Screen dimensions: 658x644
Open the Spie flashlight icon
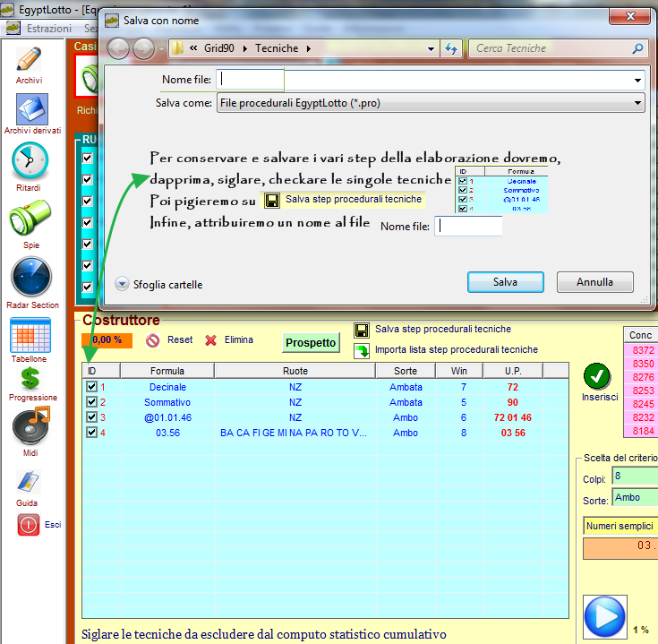(30, 218)
